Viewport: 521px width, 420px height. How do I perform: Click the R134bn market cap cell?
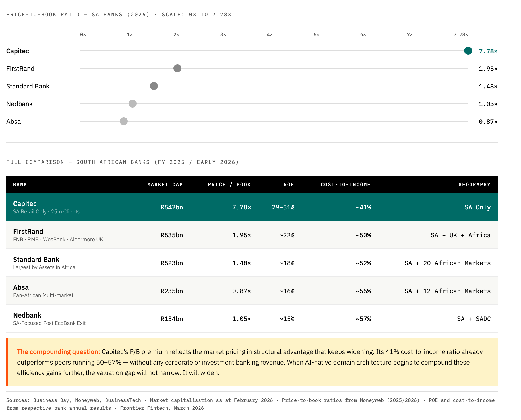click(x=171, y=319)
